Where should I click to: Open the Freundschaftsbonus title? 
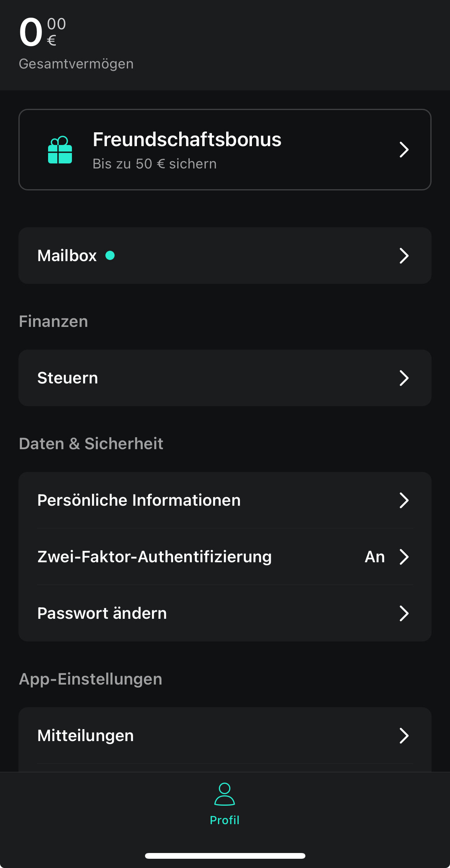pos(187,139)
